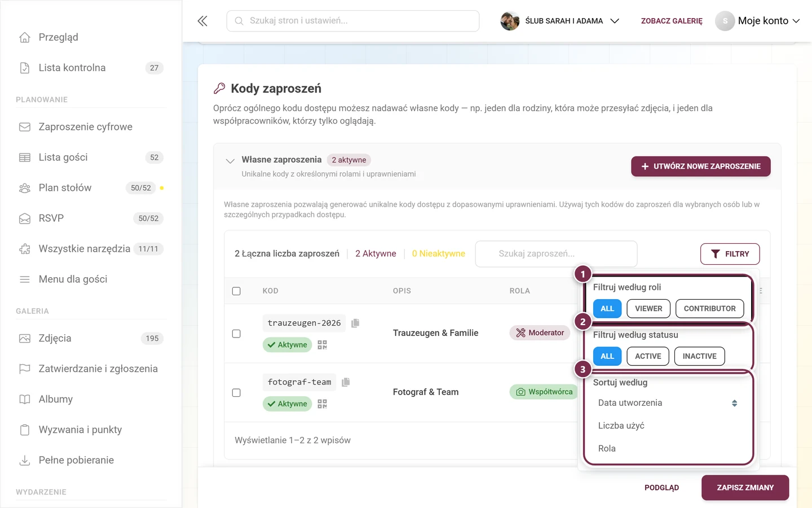Click the Wyzwania i punkty clipboard icon
Viewport: 812px width, 508px height.
click(25, 430)
